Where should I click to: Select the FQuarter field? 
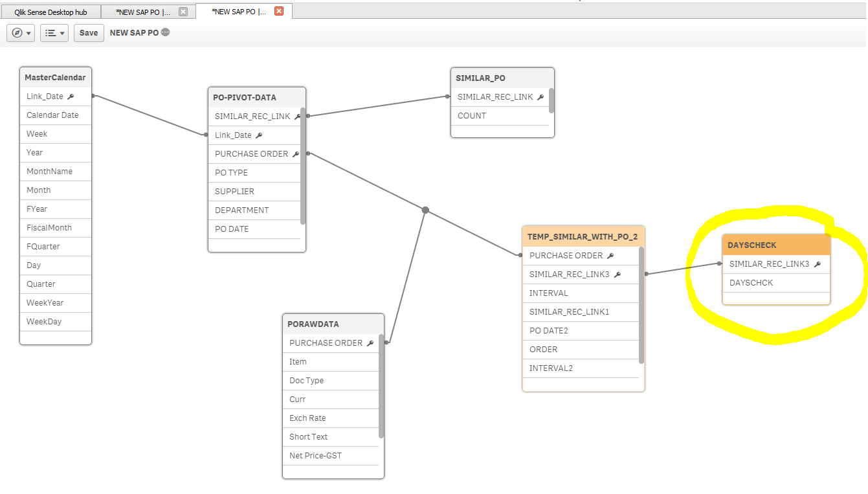(x=56, y=247)
